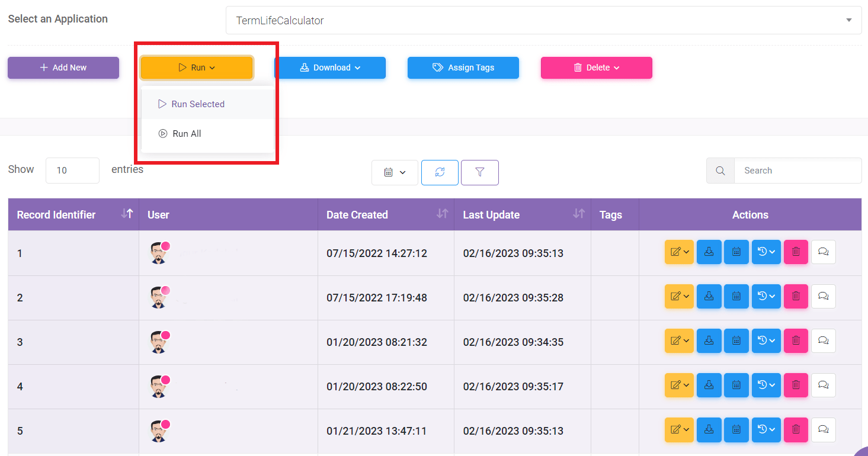
Task: Open the filter funnel button
Action: [480, 172]
